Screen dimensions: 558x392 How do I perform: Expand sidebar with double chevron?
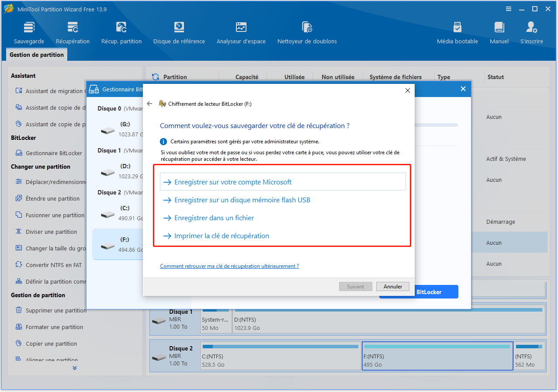(x=75, y=368)
